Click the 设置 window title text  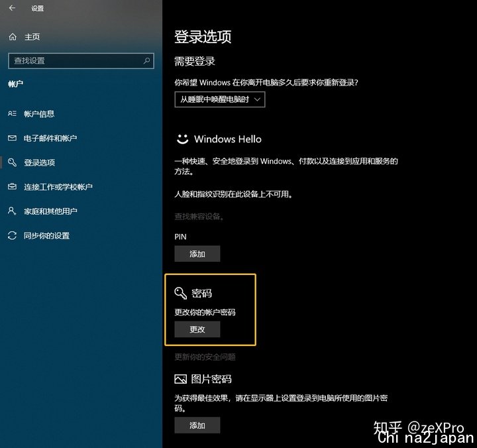tap(38, 8)
